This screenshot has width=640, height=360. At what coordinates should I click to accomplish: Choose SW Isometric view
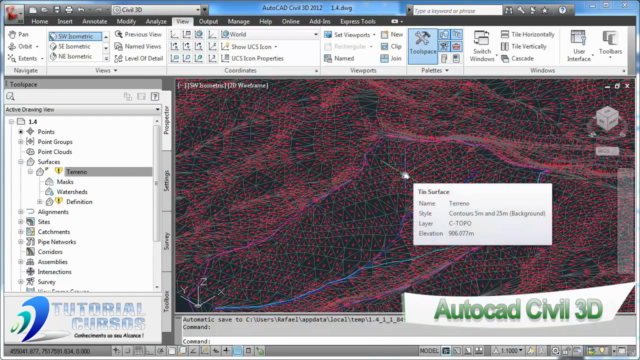point(75,36)
